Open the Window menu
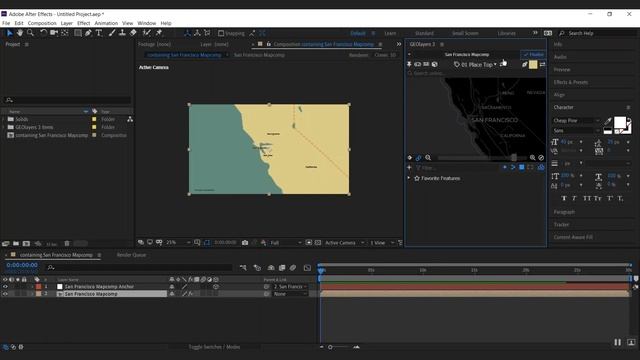Viewport: 640px width, 360px height. tap(147, 23)
